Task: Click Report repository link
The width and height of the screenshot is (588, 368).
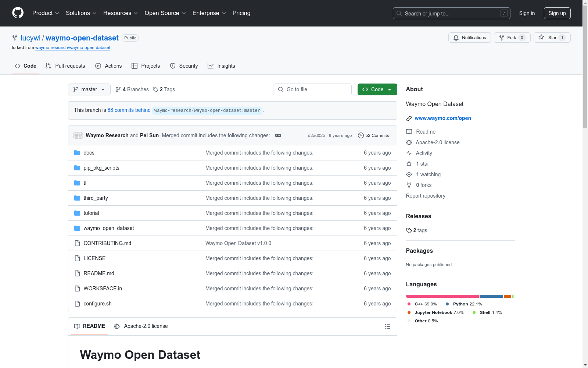Action: click(x=426, y=196)
